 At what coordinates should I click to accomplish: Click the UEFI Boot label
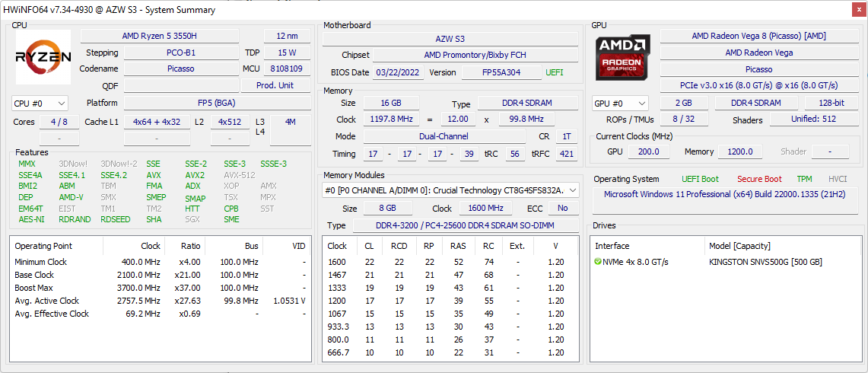[x=701, y=179]
